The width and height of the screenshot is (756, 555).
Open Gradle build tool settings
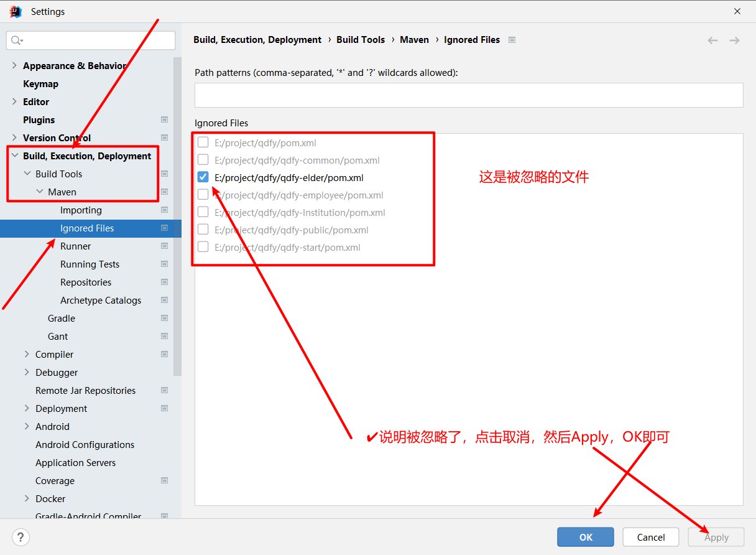tap(62, 318)
